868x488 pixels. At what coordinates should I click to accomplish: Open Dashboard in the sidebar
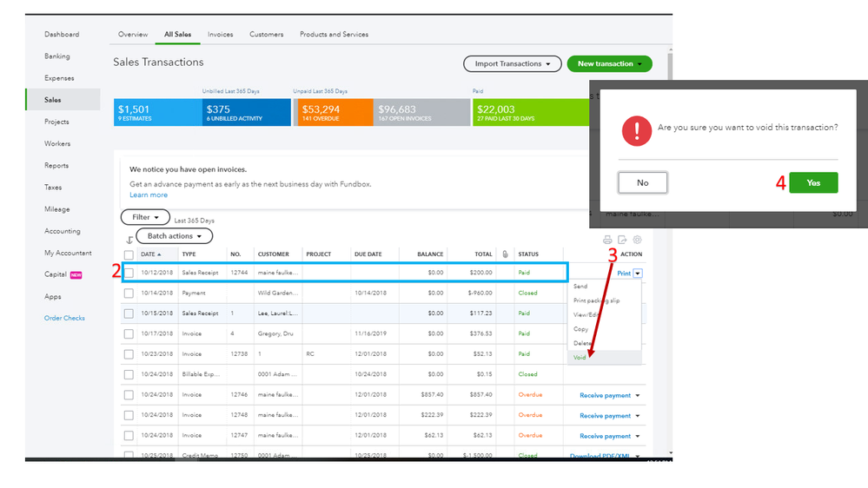tap(62, 35)
